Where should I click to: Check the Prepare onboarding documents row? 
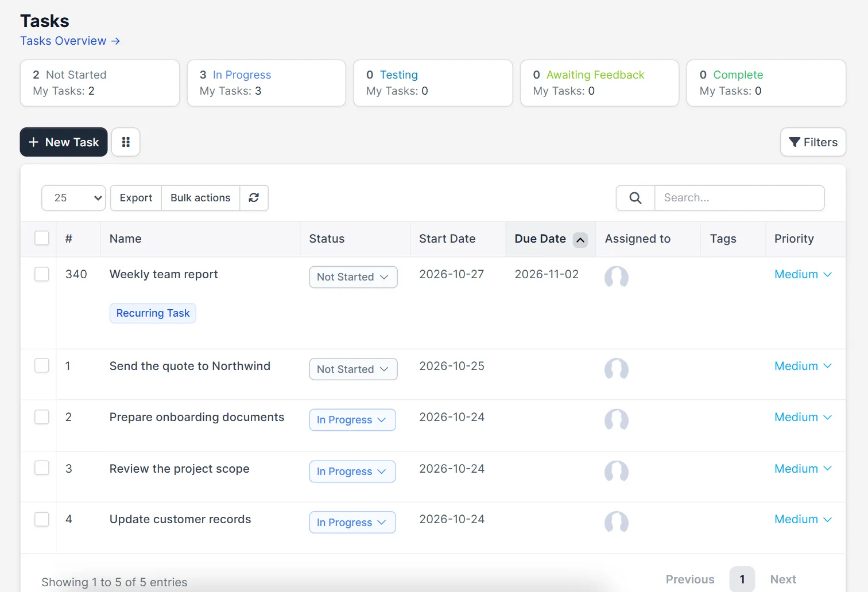[42, 416]
